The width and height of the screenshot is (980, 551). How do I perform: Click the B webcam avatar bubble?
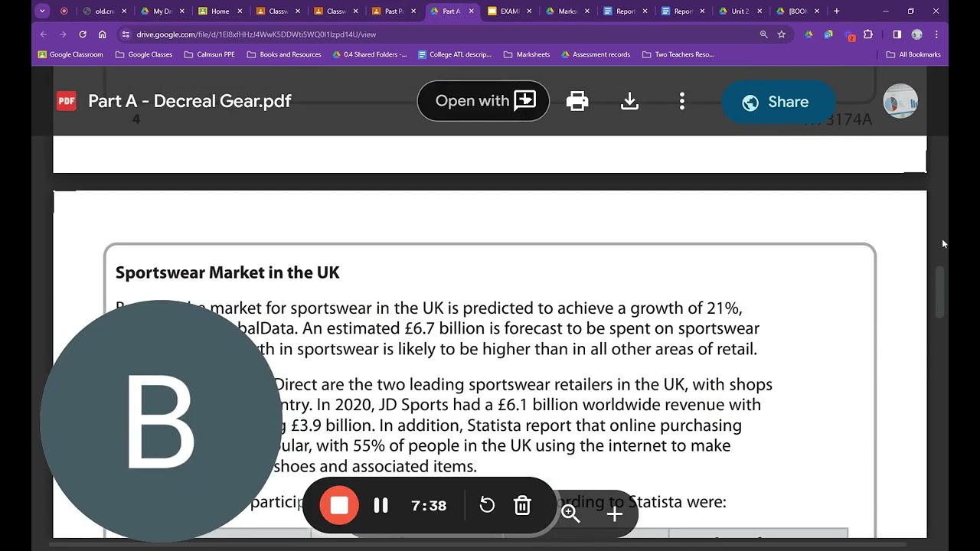pyautogui.click(x=161, y=421)
